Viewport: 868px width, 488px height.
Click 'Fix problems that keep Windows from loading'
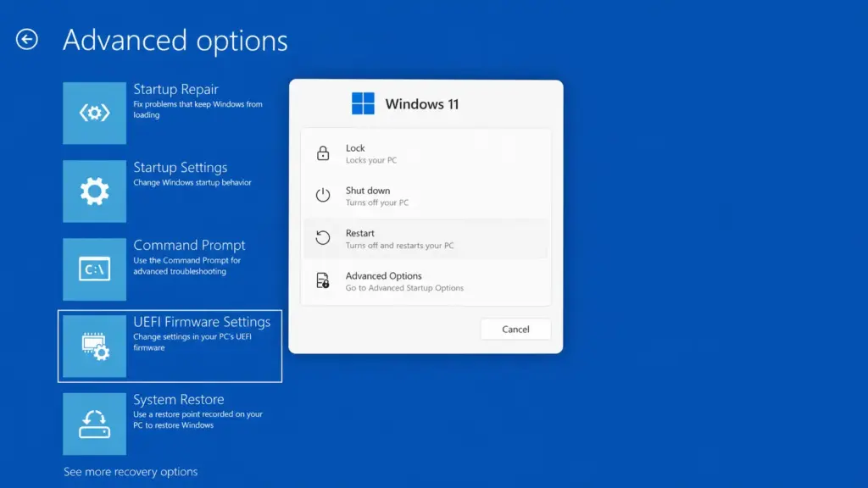pyautogui.click(x=198, y=109)
